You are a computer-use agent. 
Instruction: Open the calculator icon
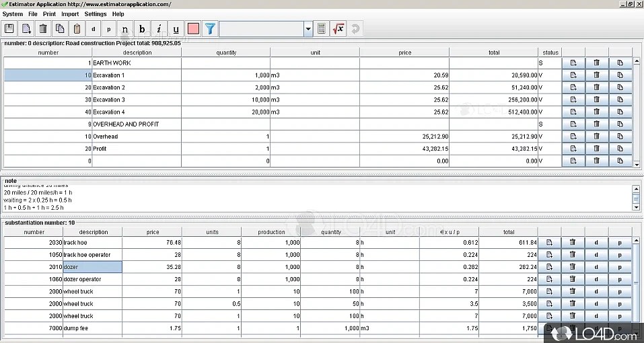click(322, 29)
